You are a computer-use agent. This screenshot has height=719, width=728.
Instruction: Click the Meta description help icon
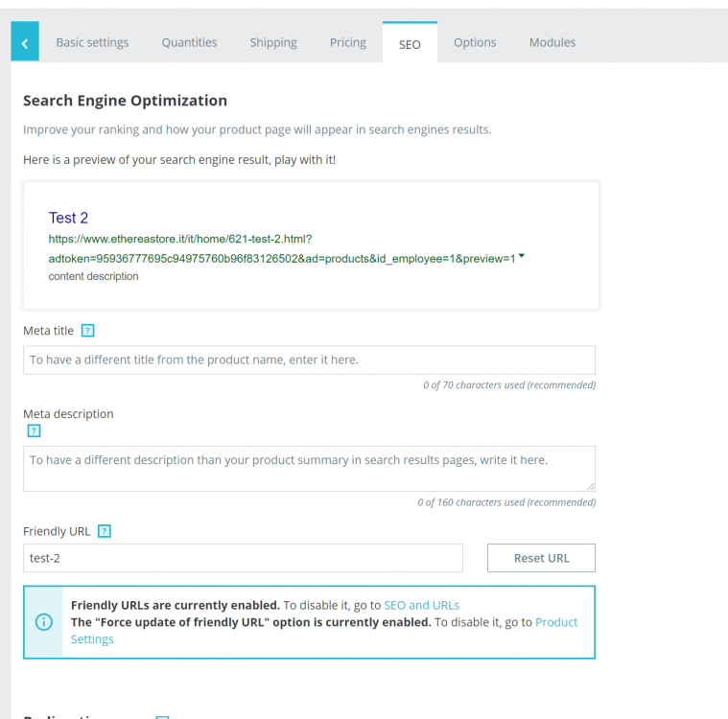(35, 431)
